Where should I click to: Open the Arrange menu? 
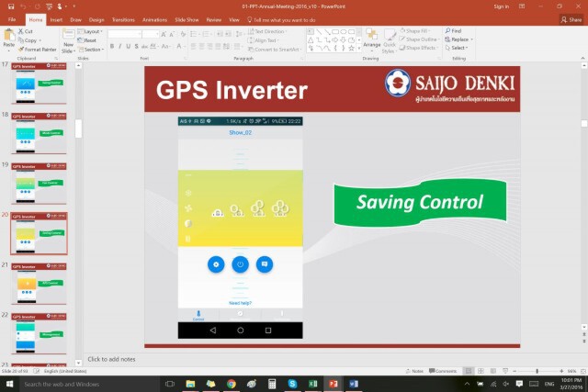coord(372,40)
